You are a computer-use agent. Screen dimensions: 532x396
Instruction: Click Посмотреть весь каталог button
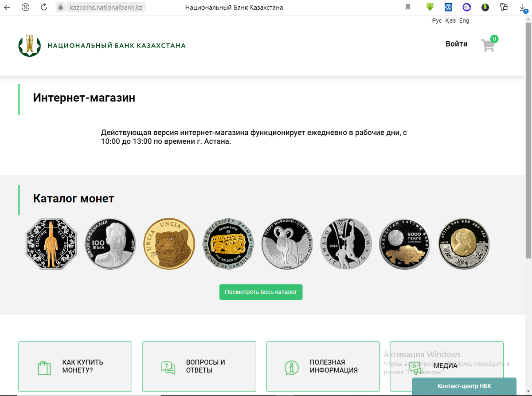[x=261, y=292]
